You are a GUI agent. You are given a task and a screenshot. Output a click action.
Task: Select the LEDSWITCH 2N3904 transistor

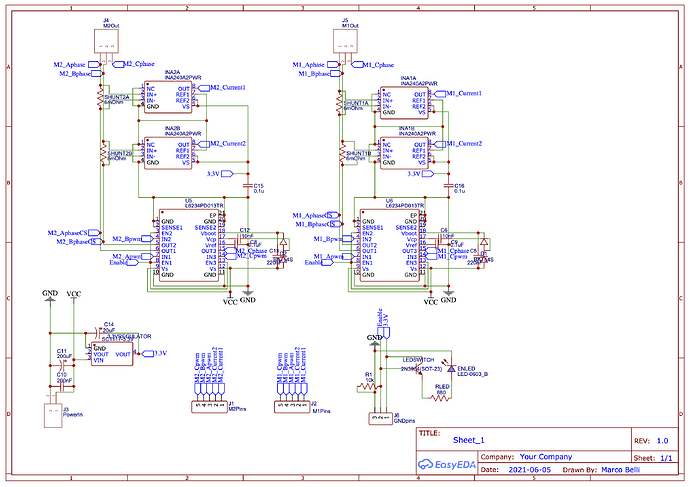420,369
